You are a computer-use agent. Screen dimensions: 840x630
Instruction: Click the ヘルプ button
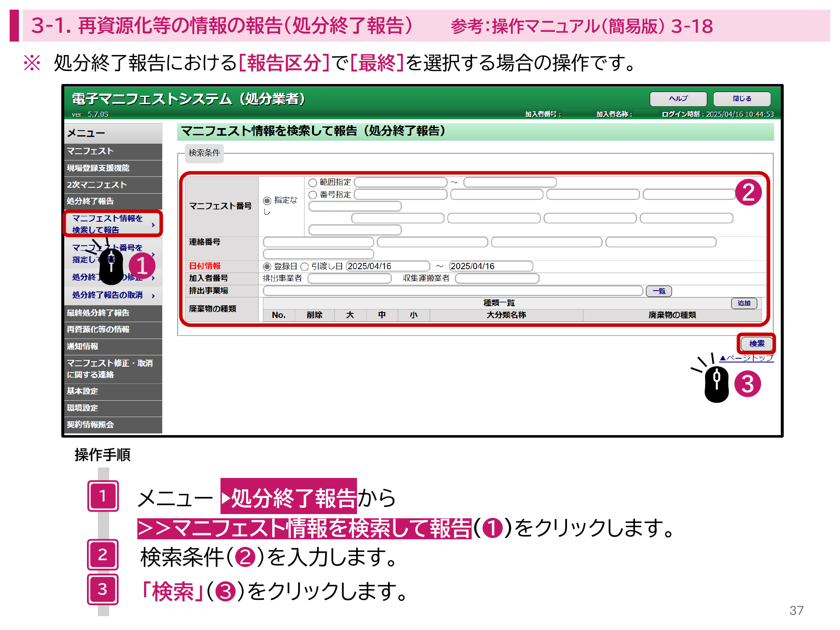(x=678, y=99)
